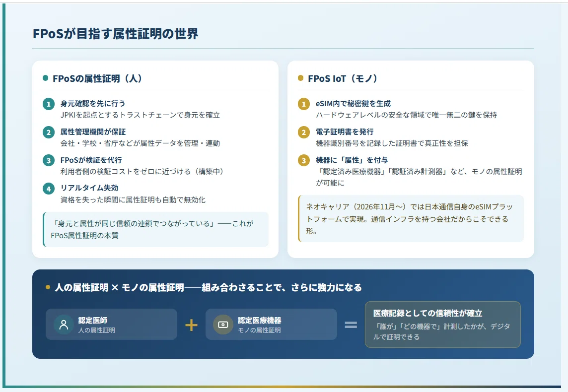Click 資格を失った瞬間に属性証明も自動で無効化 line
This screenshot has height=392, width=568.
[x=133, y=199]
